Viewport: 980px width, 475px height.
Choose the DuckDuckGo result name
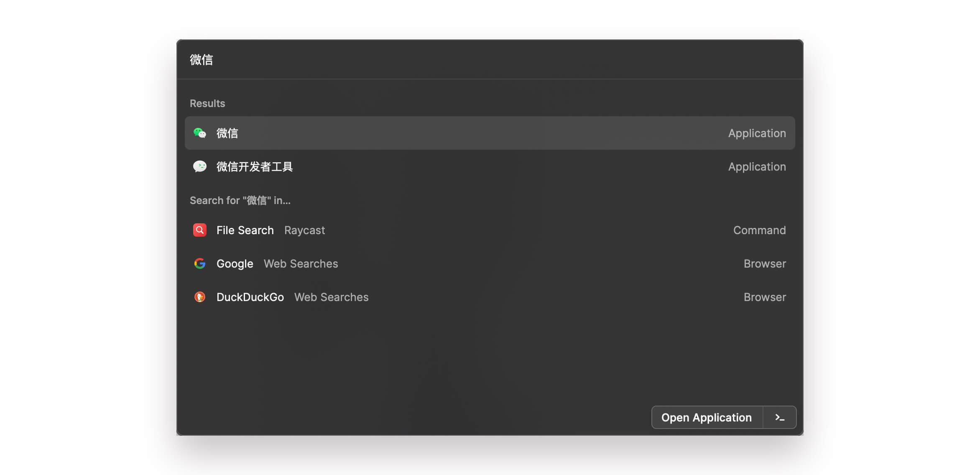[250, 297]
